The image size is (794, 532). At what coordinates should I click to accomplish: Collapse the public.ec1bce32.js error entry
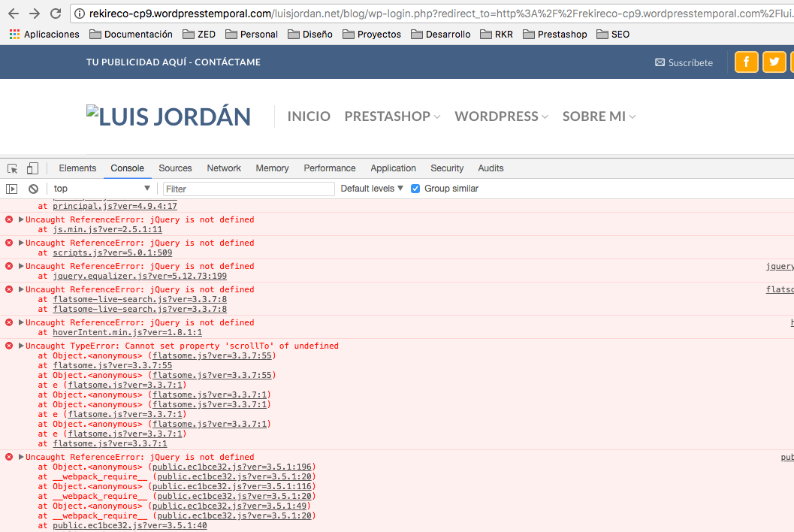(x=21, y=457)
